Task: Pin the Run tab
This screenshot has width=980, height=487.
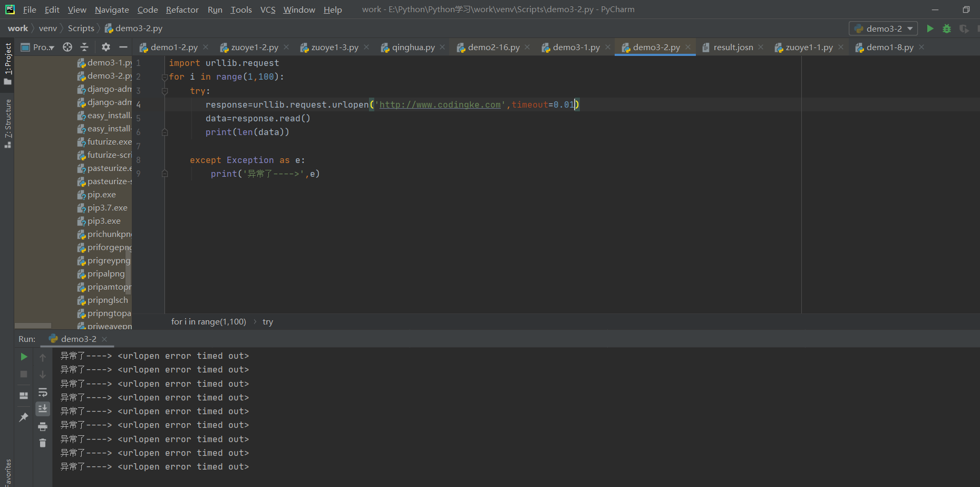Action: coord(24,417)
